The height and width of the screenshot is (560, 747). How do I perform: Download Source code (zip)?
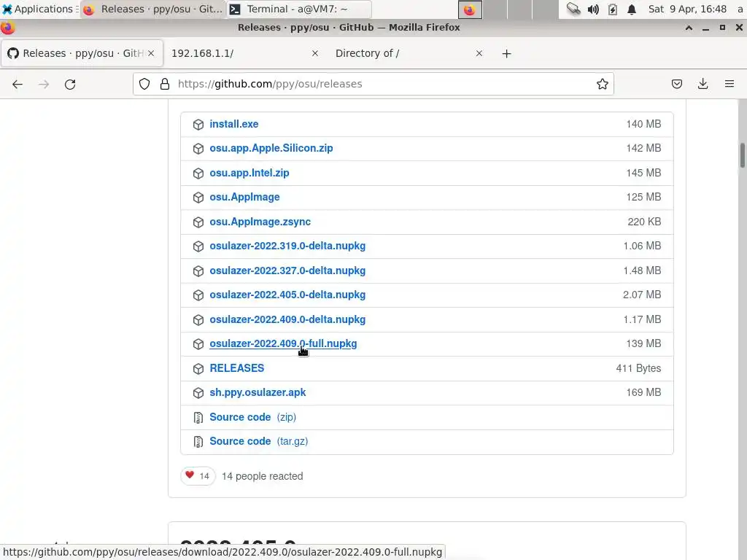pos(252,417)
